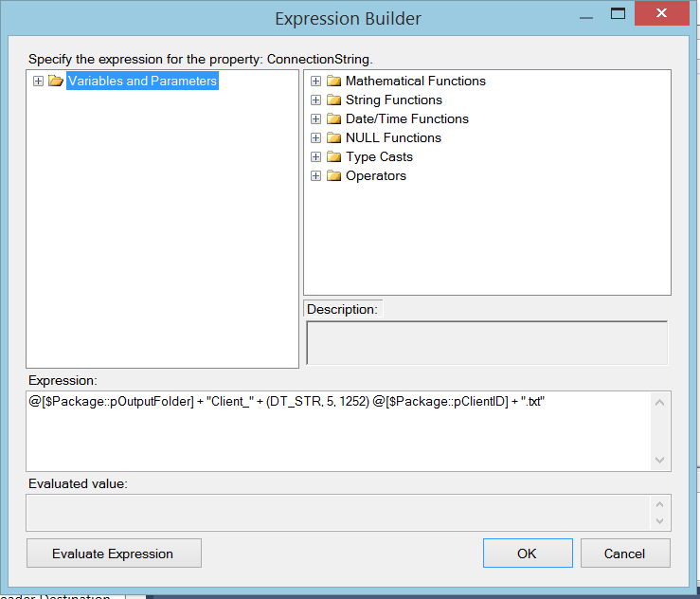The image size is (700, 599).
Task: Confirm with the OK button
Action: (x=528, y=554)
